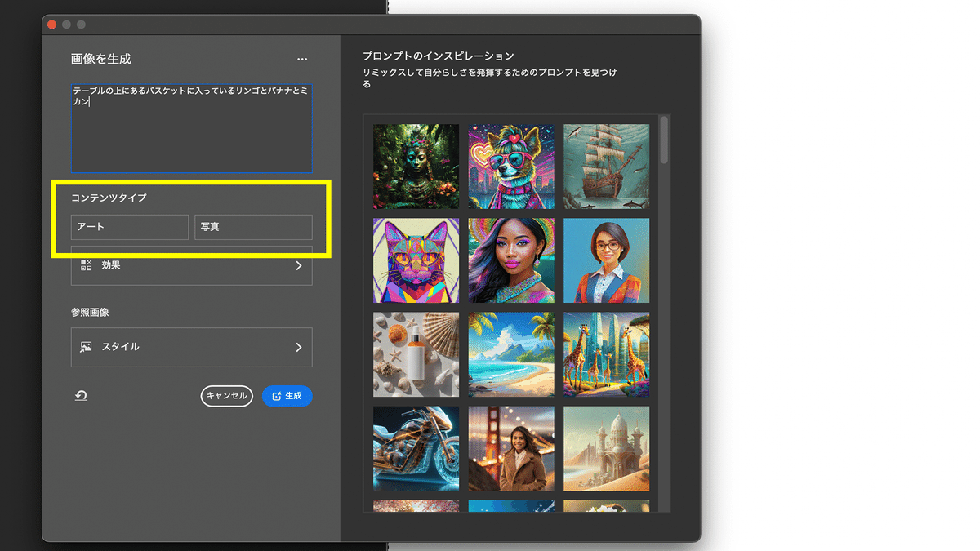Select the アート content type
980x551 pixels.
tap(130, 227)
